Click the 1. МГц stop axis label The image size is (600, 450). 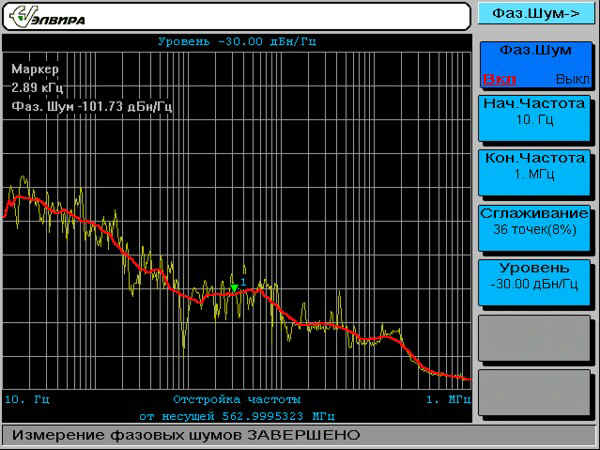pyautogui.click(x=448, y=400)
